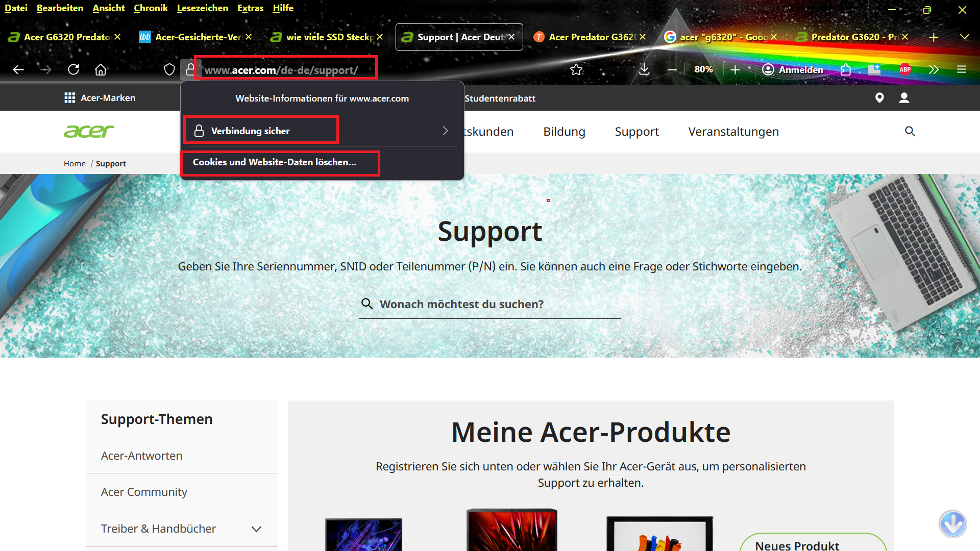Click the padlock site info icon
This screenshot has width=980, height=551.
(x=190, y=70)
